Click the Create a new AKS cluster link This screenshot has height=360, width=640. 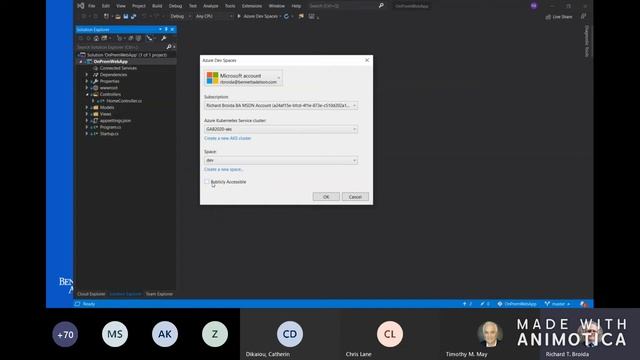[x=227, y=138]
